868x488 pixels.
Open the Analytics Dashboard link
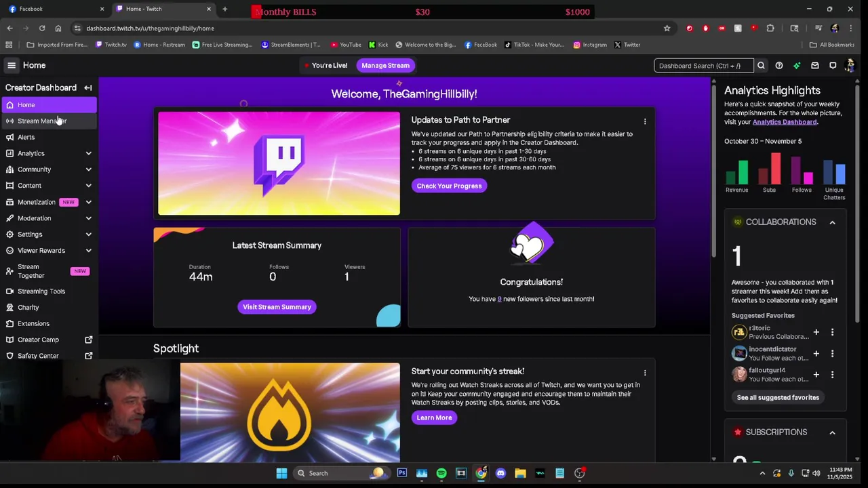pos(785,122)
